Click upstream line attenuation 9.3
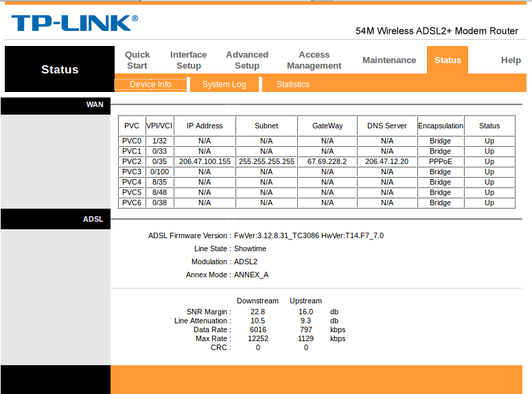This screenshot has width=532, height=394. tap(305, 321)
